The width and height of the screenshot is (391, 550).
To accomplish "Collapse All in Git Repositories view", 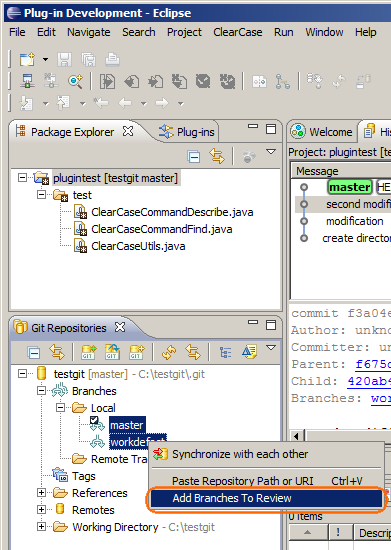I will 34,353.
